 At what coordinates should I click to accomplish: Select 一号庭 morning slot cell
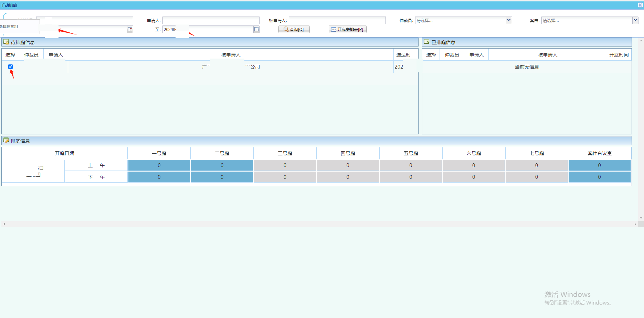coord(159,165)
